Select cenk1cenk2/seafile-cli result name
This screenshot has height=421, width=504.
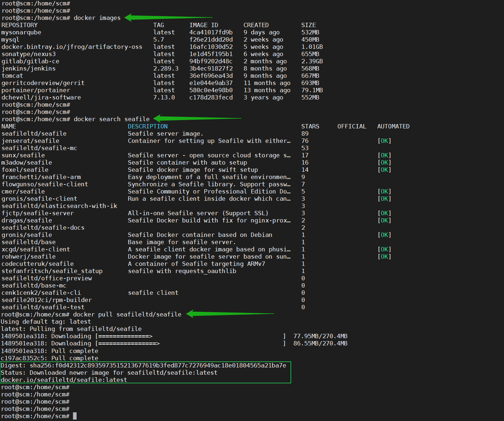tap(41, 293)
